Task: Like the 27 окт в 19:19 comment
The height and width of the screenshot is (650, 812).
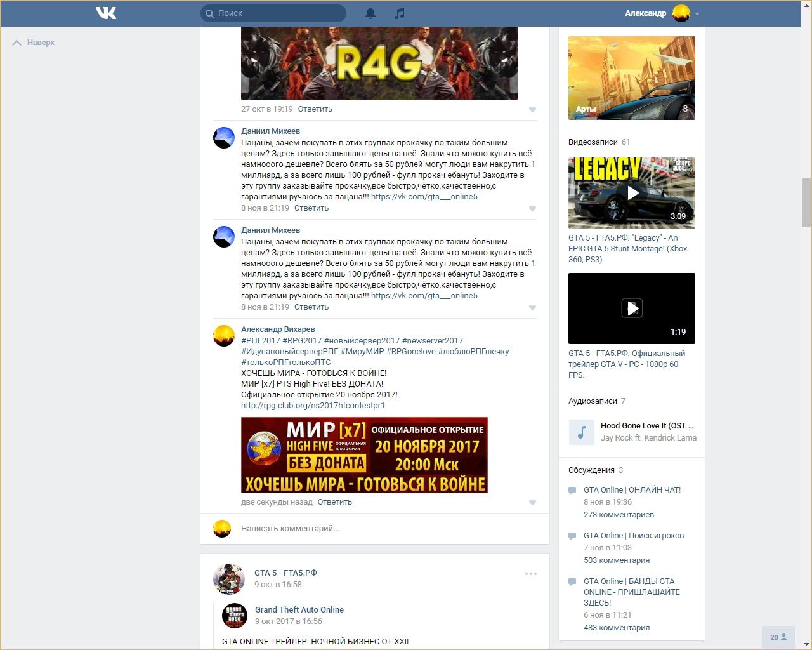Action: coord(532,109)
